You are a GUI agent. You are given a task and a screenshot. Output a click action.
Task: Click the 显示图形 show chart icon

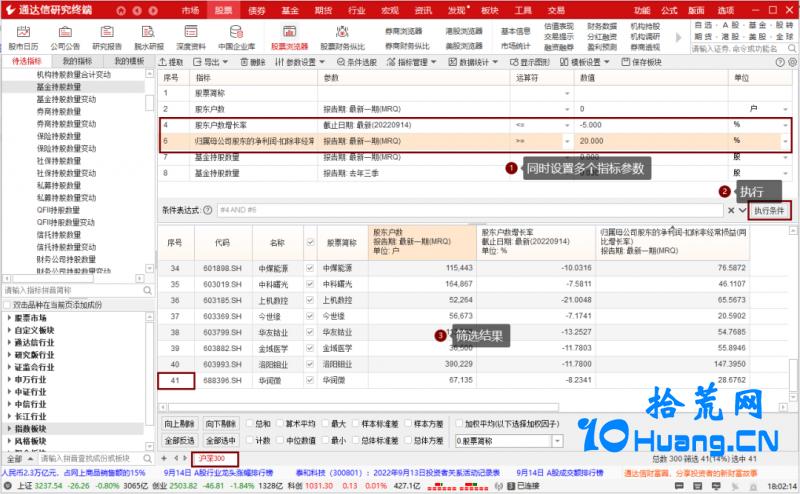tap(530, 62)
